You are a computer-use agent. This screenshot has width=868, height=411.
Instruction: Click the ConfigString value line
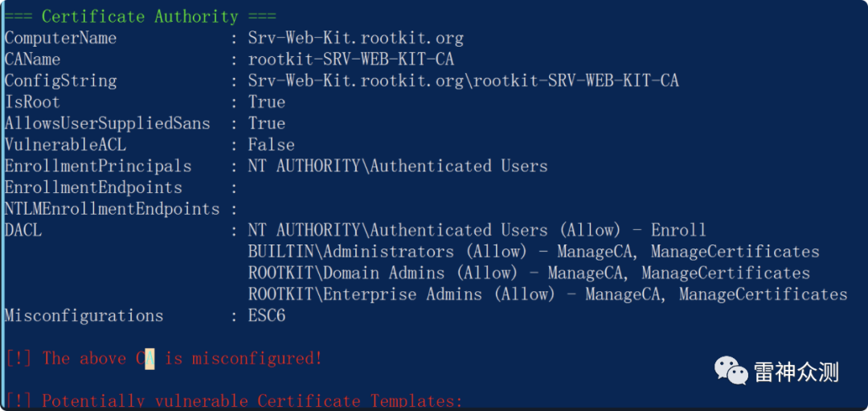[x=464, y=81]
